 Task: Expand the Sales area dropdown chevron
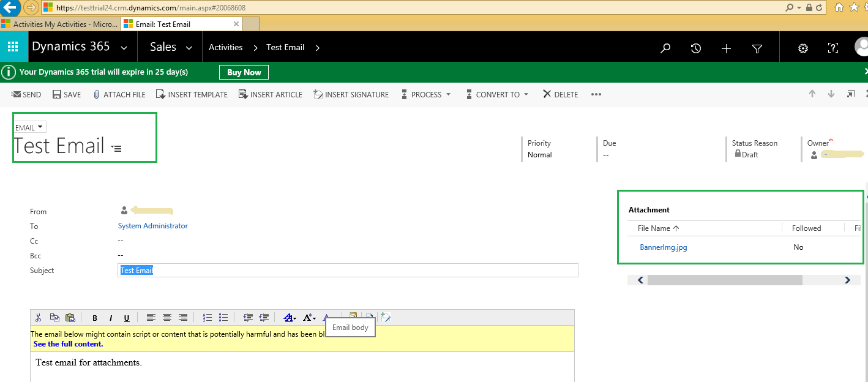189,48
